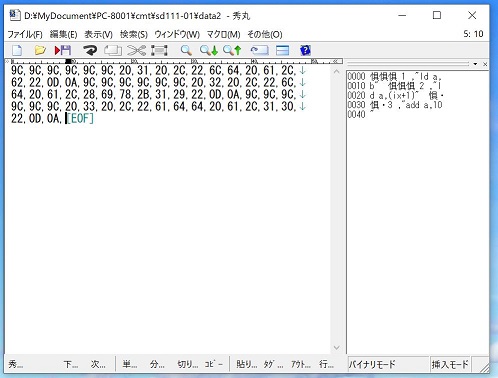Viewport: 498px width, 378px height.
Task: Click the ｱｳﾄ... function key button
Action: tap(301, 364)
